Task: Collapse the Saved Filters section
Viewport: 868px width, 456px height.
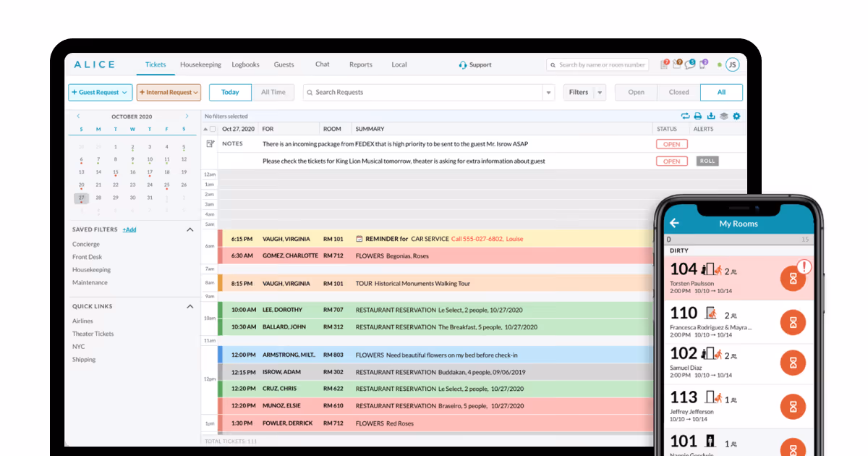Action: coord(190,229)
